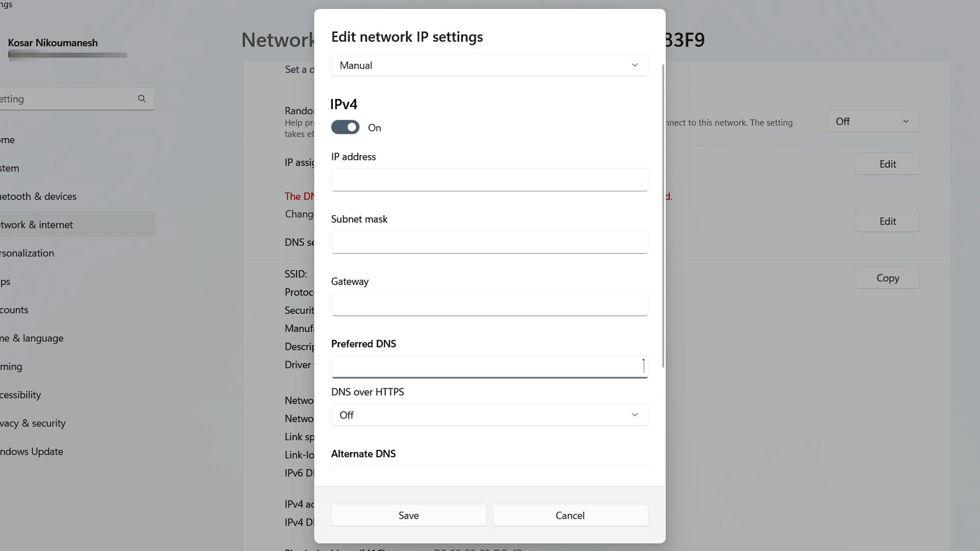Click Cancel to discard changes
Image resolution: width=980 pixels, height=551 pixels.
[x=570, y=515]
